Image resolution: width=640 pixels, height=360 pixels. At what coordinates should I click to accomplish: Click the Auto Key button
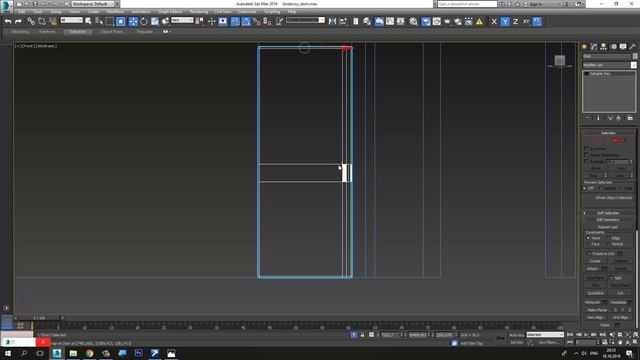tap(516, 335)
